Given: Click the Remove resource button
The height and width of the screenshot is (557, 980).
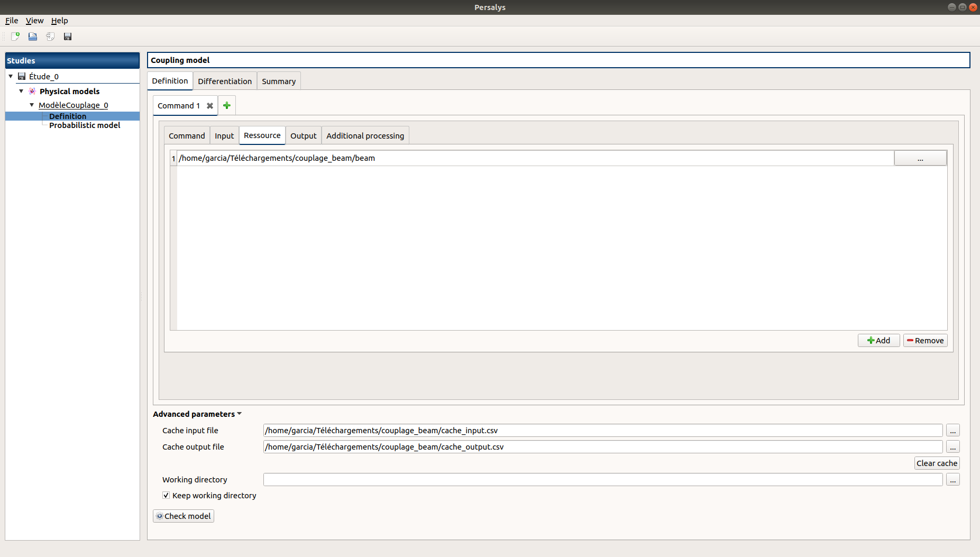Looking at the screenshot, I should (x=925, y=341).
